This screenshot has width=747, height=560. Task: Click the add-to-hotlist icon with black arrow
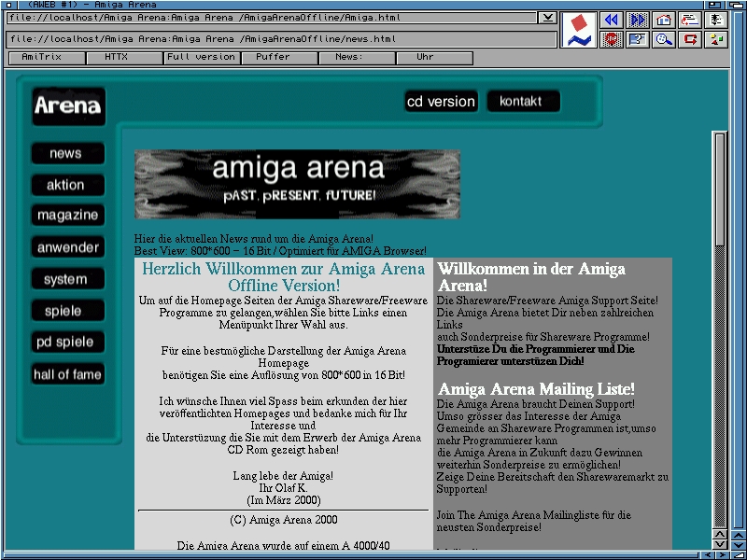pos(716,20)
